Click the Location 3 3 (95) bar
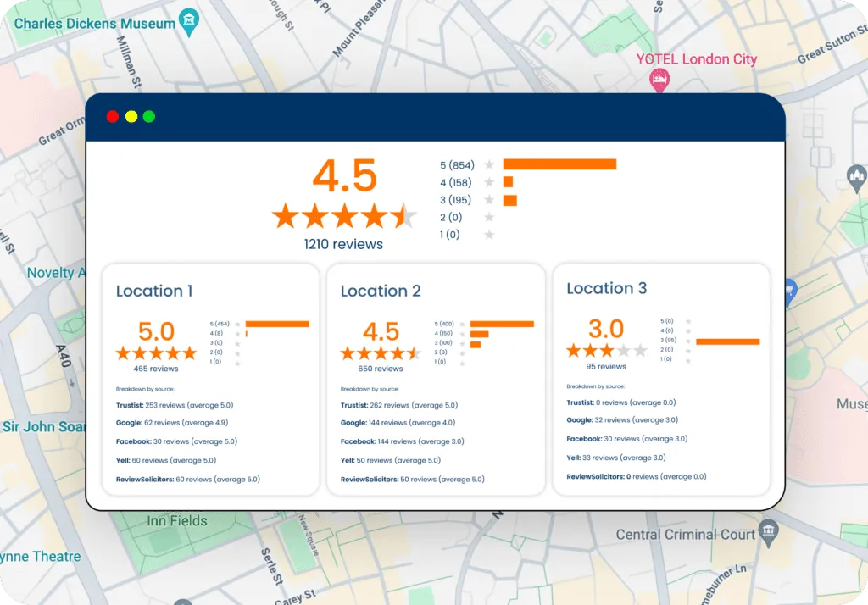 click(728, 341)
